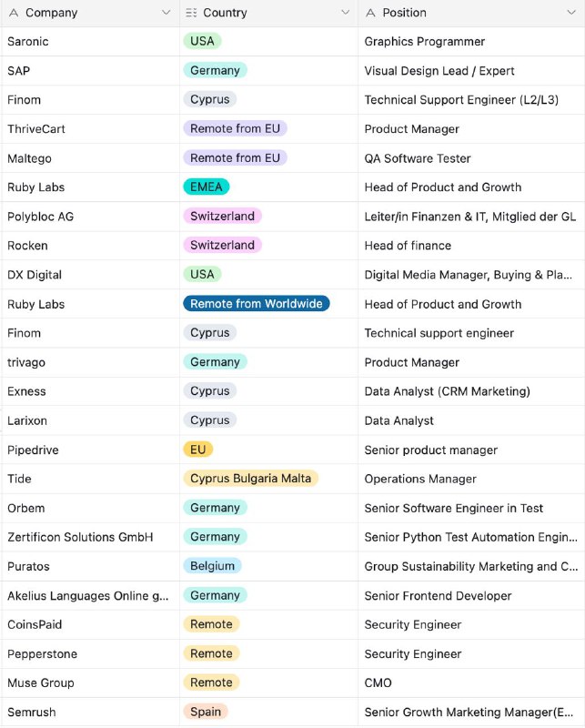Screen dimensions: 585x728
Task: Click the Germany tag in trivago row
Action: coord(215,361)
